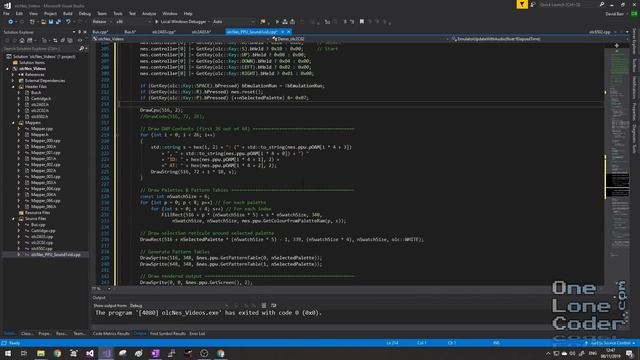The image size is (640, 360).
Task: Click the Output panel exit-code message text
Action: point(209,313)
